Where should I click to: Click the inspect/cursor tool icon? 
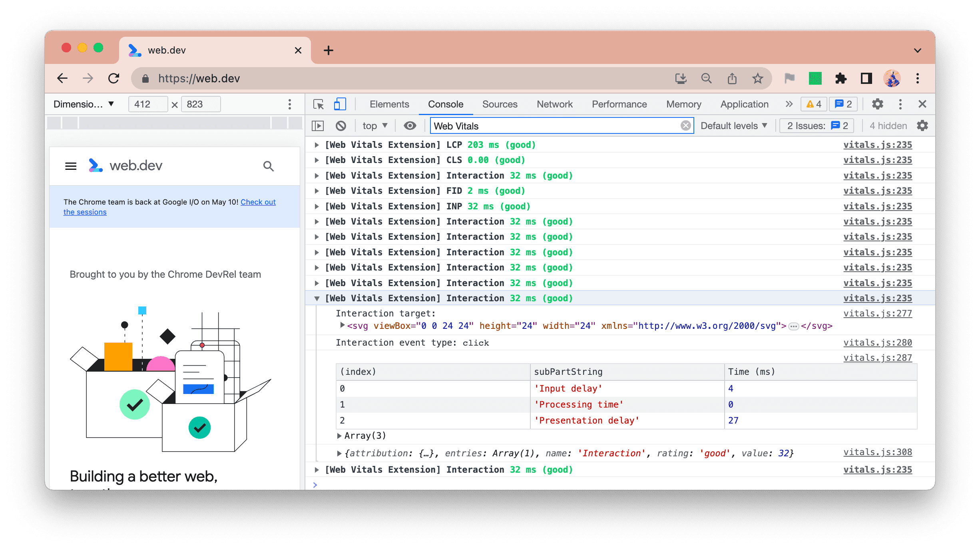pyautogui.click(x=319, y=103)
